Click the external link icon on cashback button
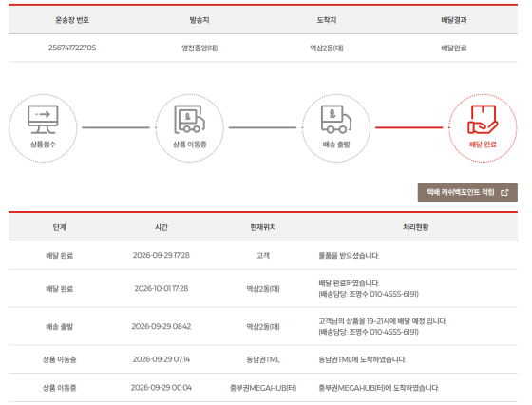532x405 pixels. (504, 192)
